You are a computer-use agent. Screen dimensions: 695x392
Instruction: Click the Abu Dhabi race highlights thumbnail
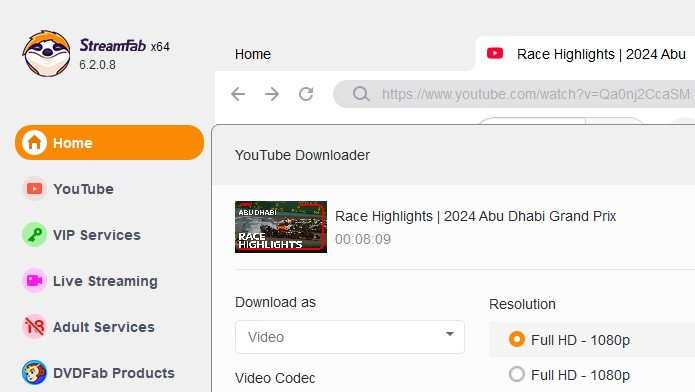coord(281,227)
